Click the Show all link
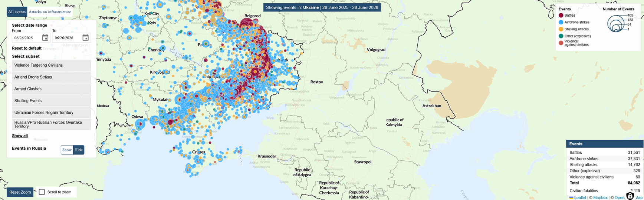This screenshot has width=644, height=200. 20,136
